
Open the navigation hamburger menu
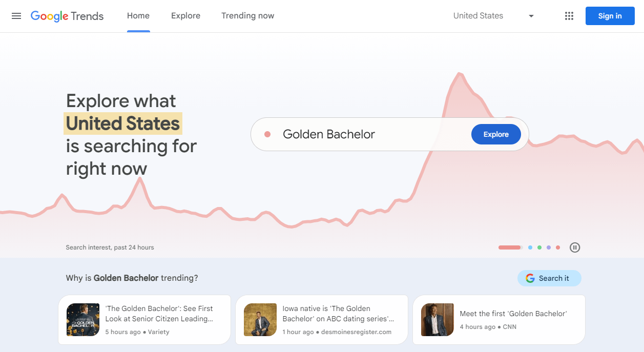tap(16, 16)
